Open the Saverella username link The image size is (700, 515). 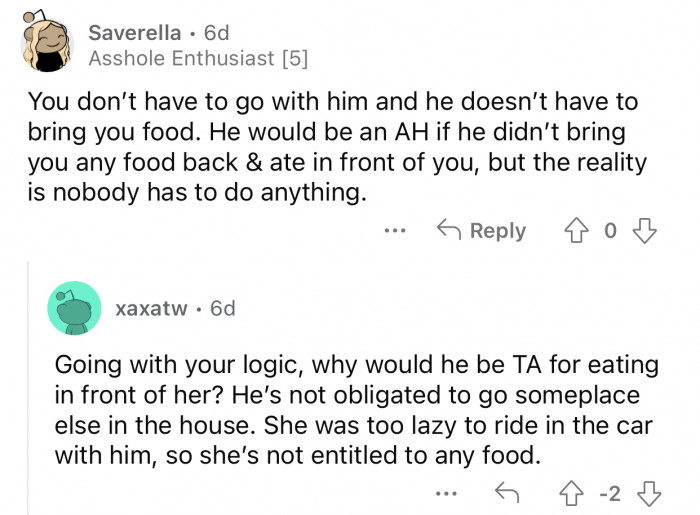(x=136, y=33)
